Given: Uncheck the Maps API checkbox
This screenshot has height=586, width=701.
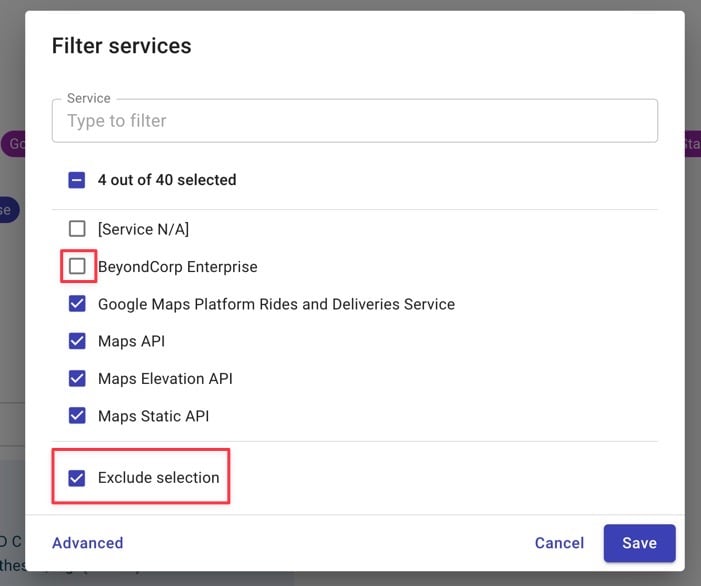Looking at the screenshot, I should [x=77, y=341].
